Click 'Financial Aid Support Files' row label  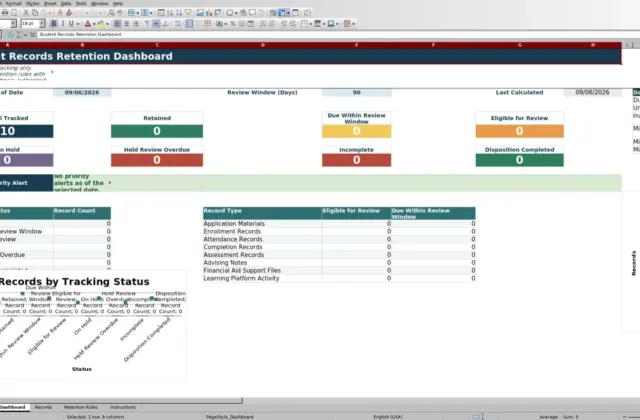click(x=242, y=270)
